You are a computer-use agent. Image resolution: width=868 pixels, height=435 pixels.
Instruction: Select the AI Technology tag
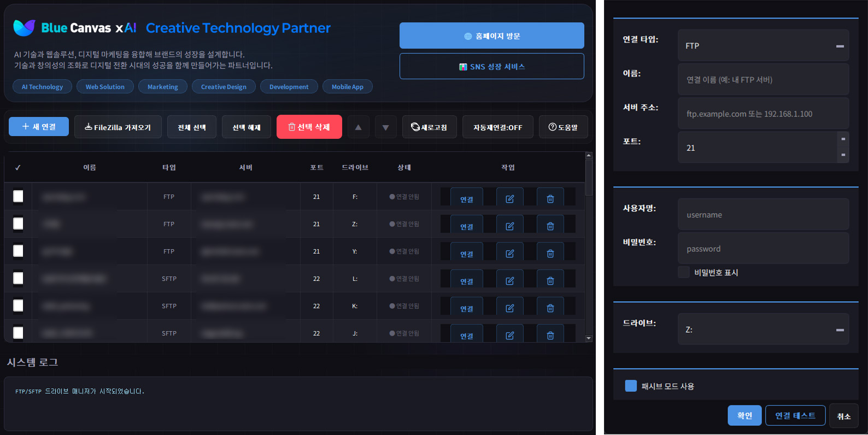tap(42, 87)
